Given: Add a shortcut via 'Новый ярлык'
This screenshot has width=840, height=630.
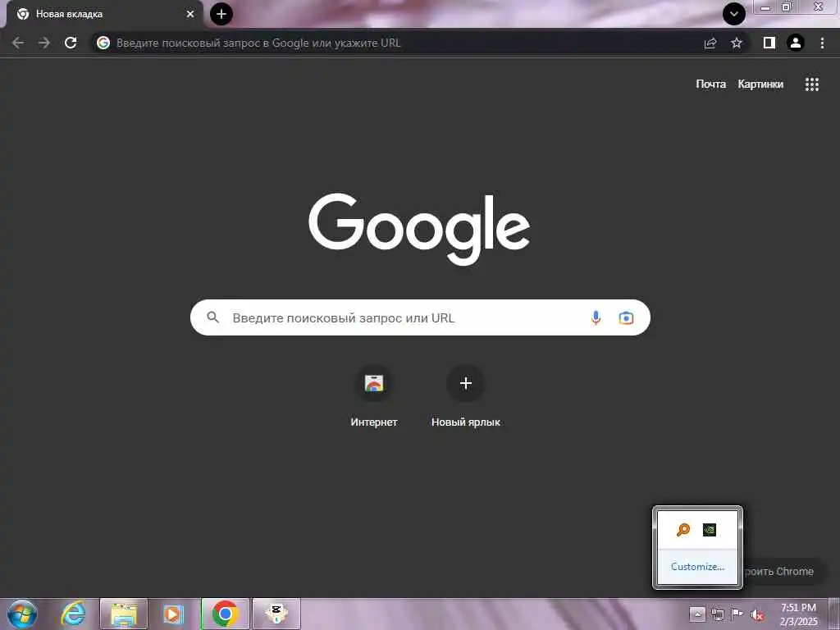Looking at the screenshot, I should click(466, 398).
